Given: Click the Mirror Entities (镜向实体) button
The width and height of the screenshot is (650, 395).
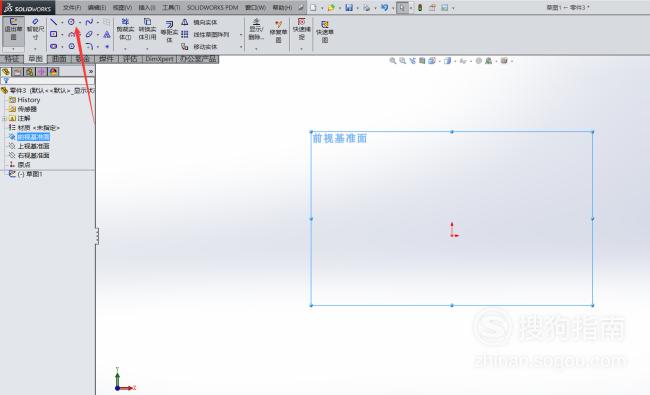Looking at the screenshot, I should tap(199, 22).
